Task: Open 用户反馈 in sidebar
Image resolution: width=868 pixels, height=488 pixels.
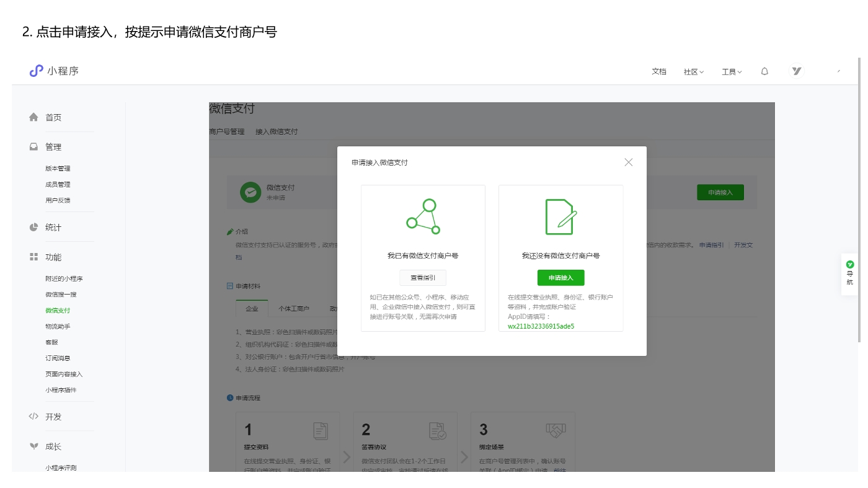Action: tap(58, 200)
